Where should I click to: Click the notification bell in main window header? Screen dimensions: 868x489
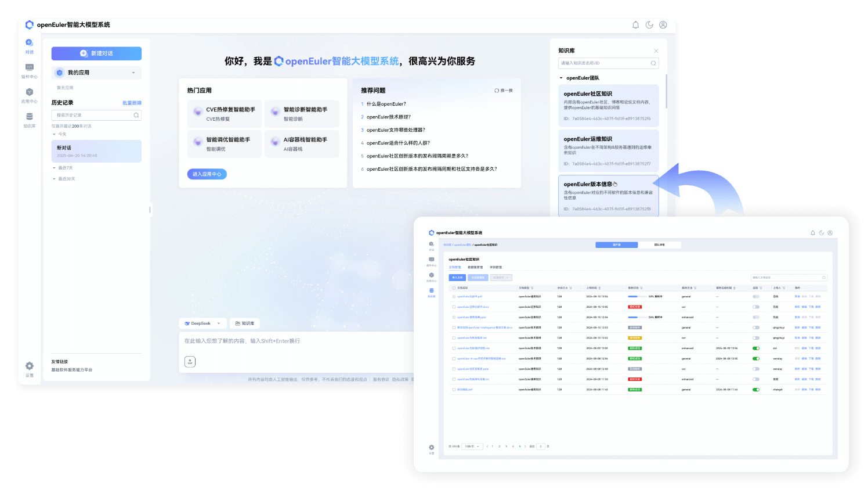point(635,25)
